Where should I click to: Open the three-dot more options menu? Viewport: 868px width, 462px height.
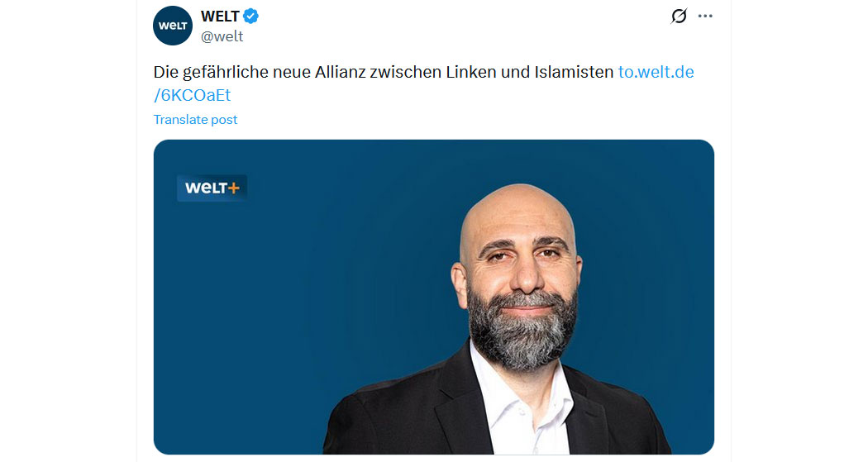point(705,16)
